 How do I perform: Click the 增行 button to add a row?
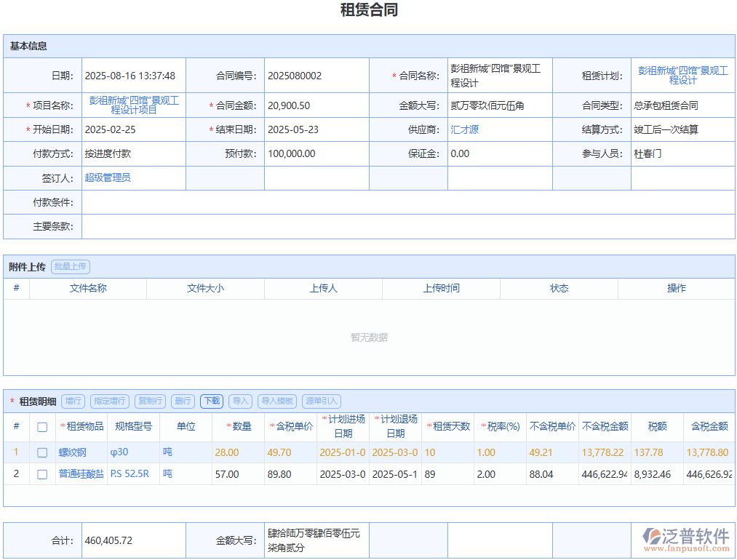click(x=73, y=401)
